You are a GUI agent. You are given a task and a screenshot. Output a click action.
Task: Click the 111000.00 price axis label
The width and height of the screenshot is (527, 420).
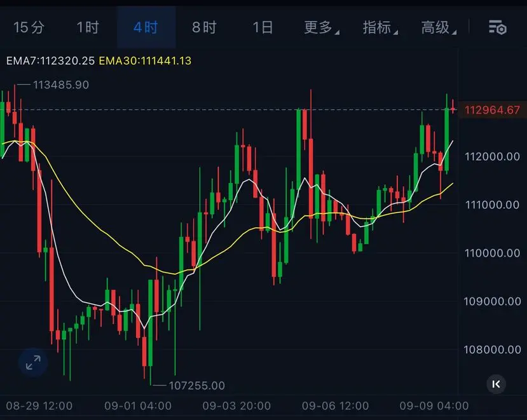tap(492, 205)
